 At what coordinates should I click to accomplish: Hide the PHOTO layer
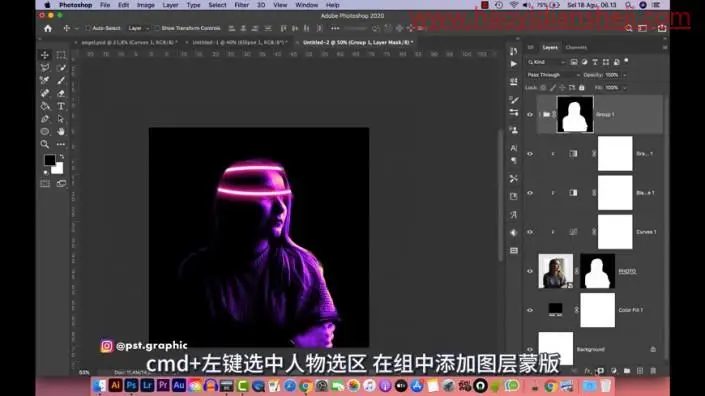pyautogui.click(x=530, y=271)
